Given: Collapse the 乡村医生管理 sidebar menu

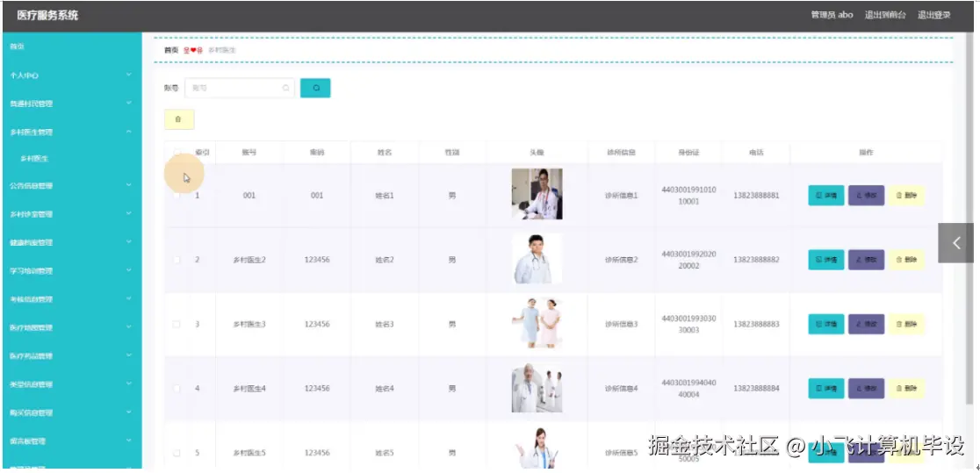Looking at the screenshot, I should [72, 133].
